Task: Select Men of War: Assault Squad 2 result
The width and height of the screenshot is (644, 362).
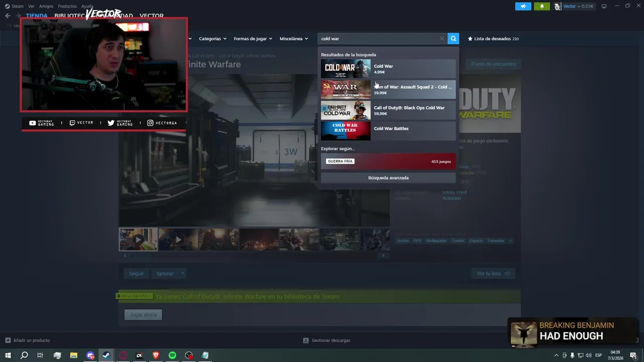Action: pos(388,89)
